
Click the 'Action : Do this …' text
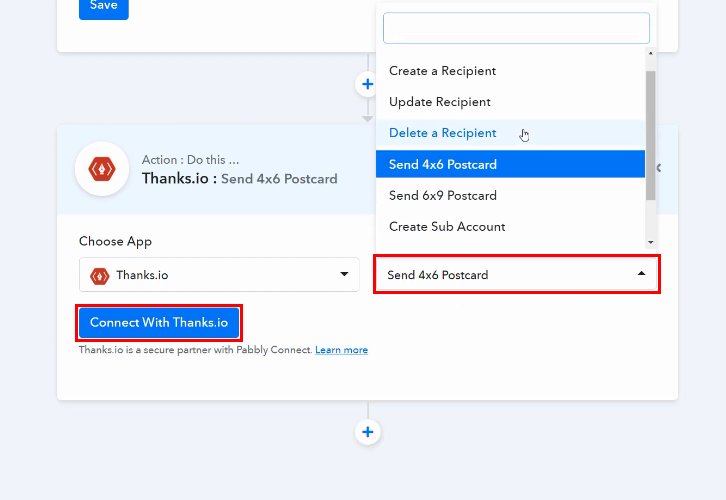[190, 160]
